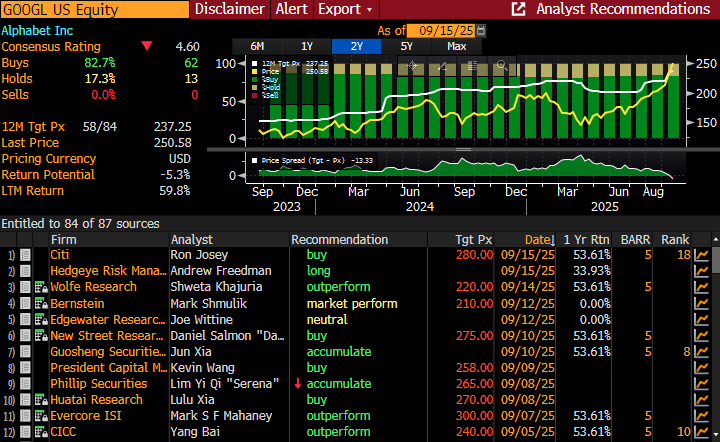The height and width of the screenshot is (442, 720).
Task: Click the Rank column header
Action: [675, 240]
